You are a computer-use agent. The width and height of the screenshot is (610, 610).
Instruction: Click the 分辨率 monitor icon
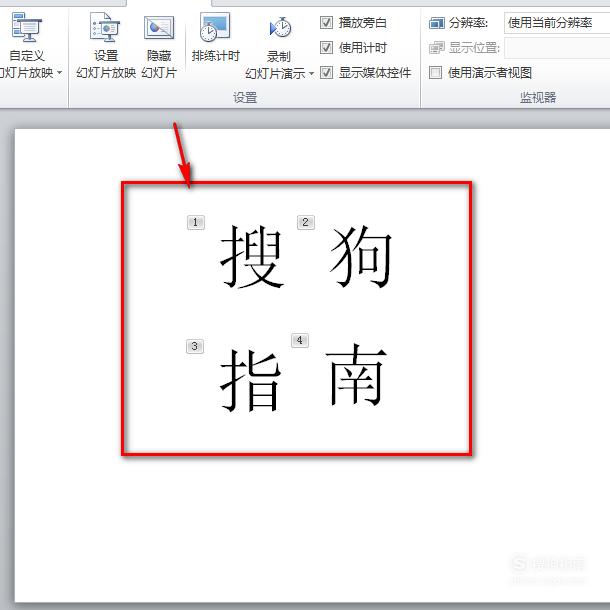436,23
